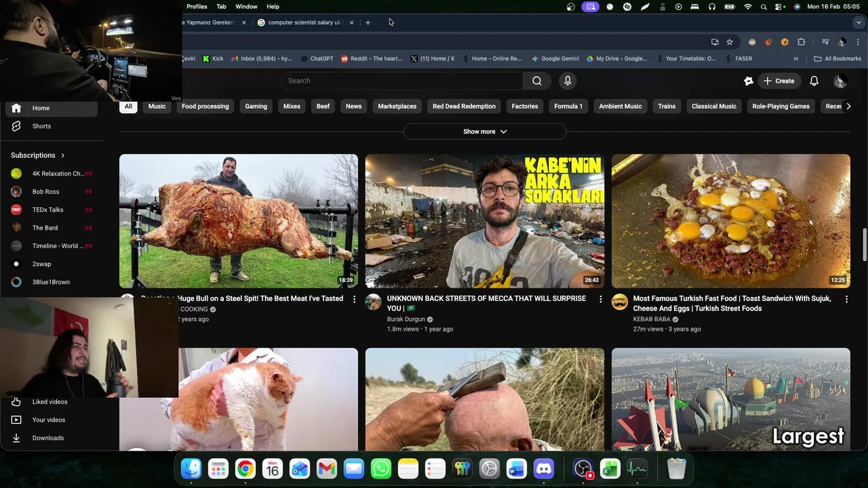Screen dimensions: 868x488
Task: Launch OBS from the dock
Action: tap(583, 468)
